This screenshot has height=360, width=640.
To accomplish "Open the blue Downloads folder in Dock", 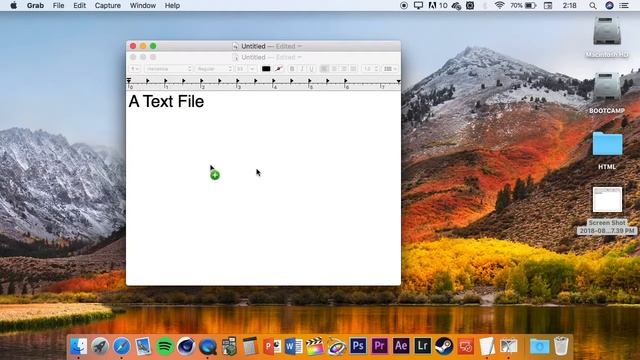I will pyautogui.click(x=539, y=347).
